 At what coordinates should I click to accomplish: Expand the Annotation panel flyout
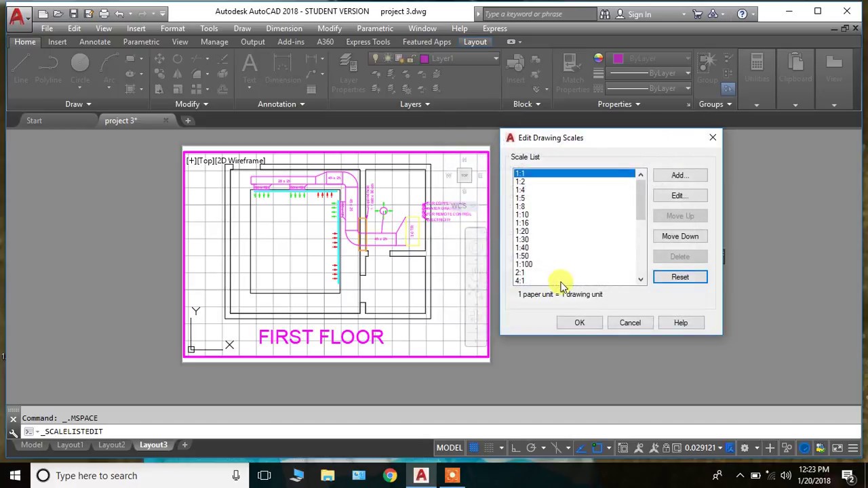[281, 104]
